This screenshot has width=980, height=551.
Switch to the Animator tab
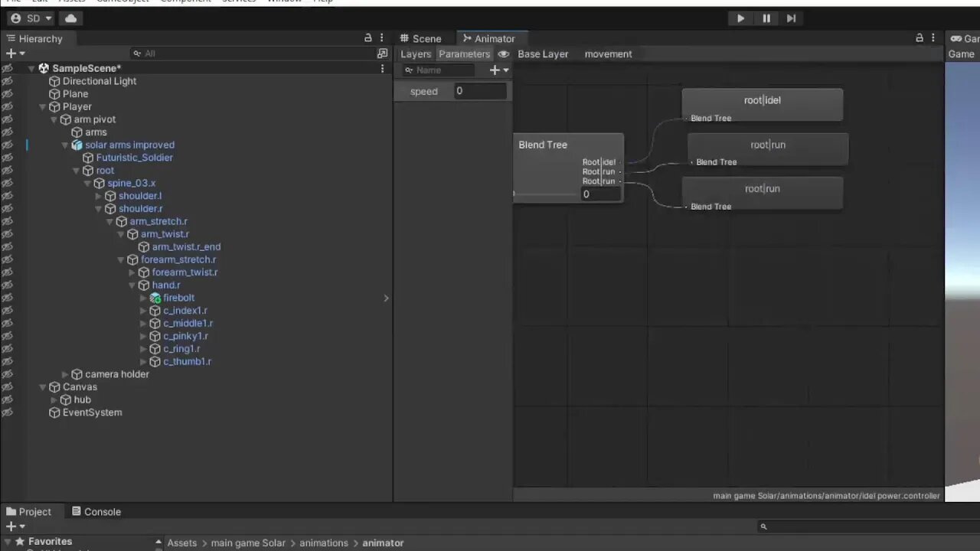(488, 38)
